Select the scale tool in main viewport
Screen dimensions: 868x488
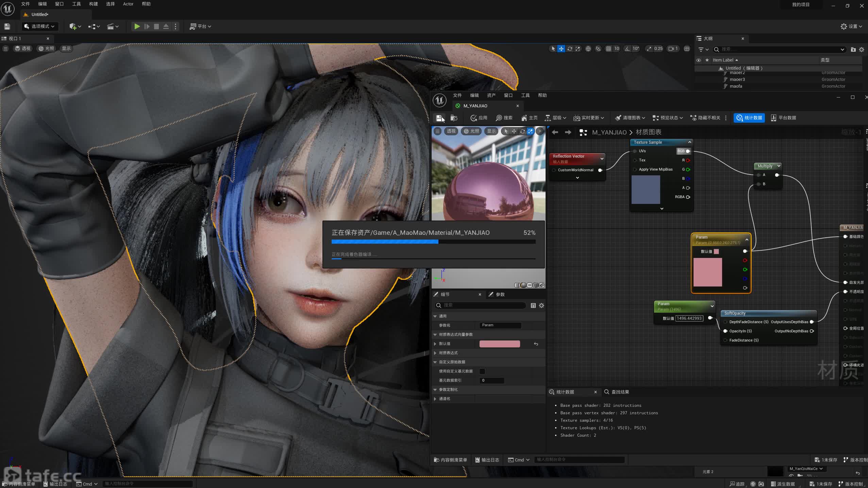point(578,49)
